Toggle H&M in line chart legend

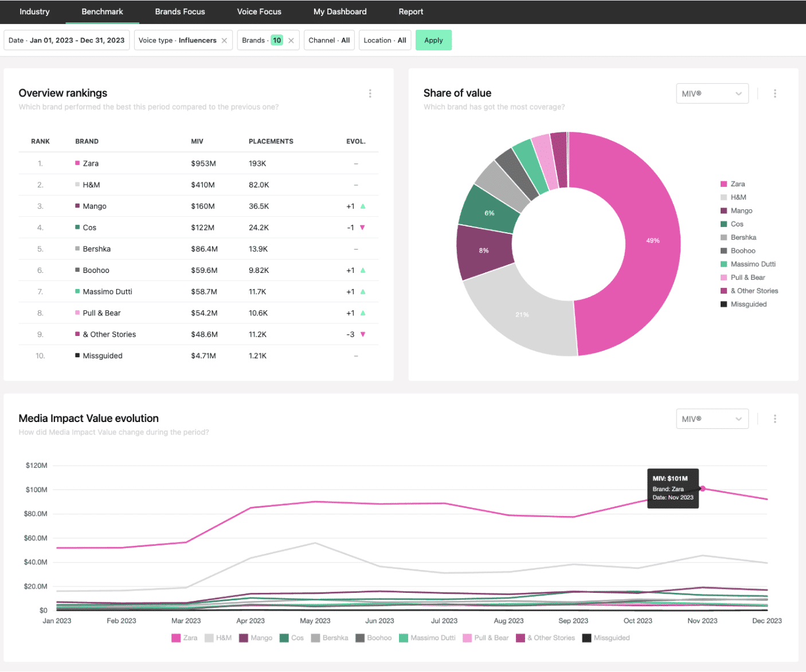click(218, 638)
